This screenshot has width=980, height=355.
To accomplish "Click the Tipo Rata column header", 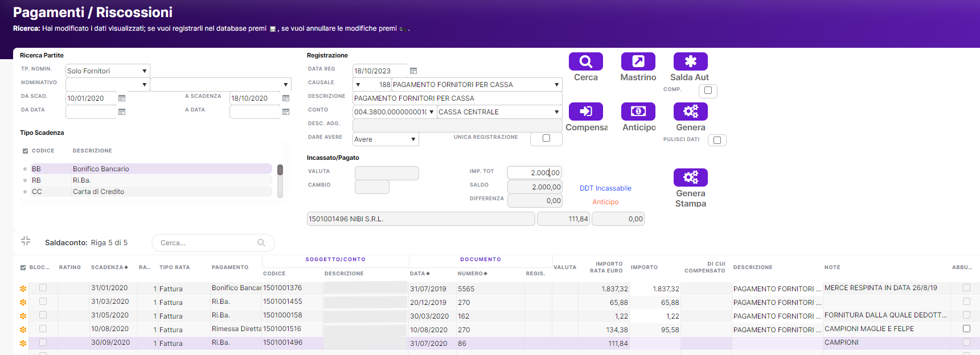I will [175, 267].
